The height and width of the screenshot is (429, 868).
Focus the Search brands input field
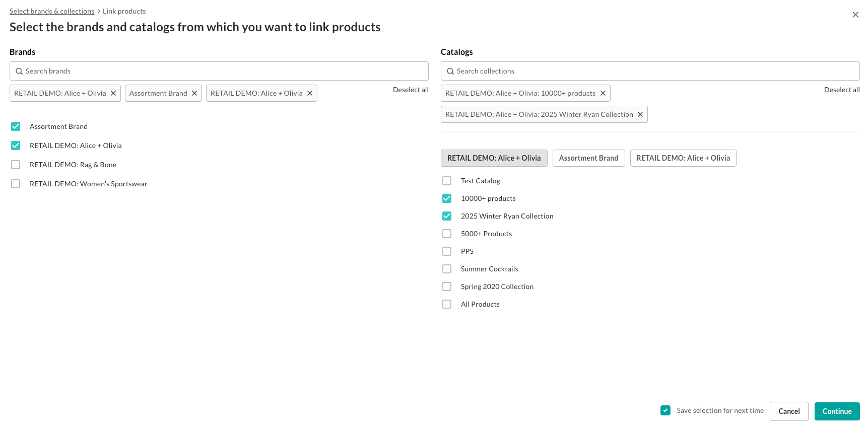click(x=222, y=71)
